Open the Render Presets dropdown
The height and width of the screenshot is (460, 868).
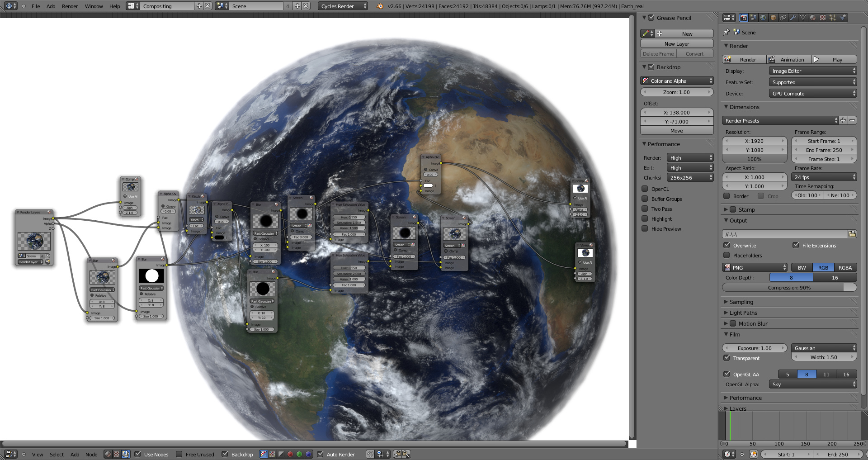coord(780,120)
